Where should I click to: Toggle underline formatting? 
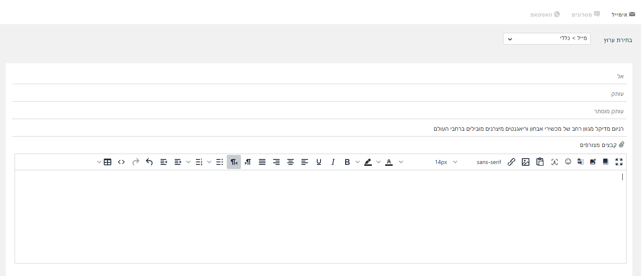(319, 162)
